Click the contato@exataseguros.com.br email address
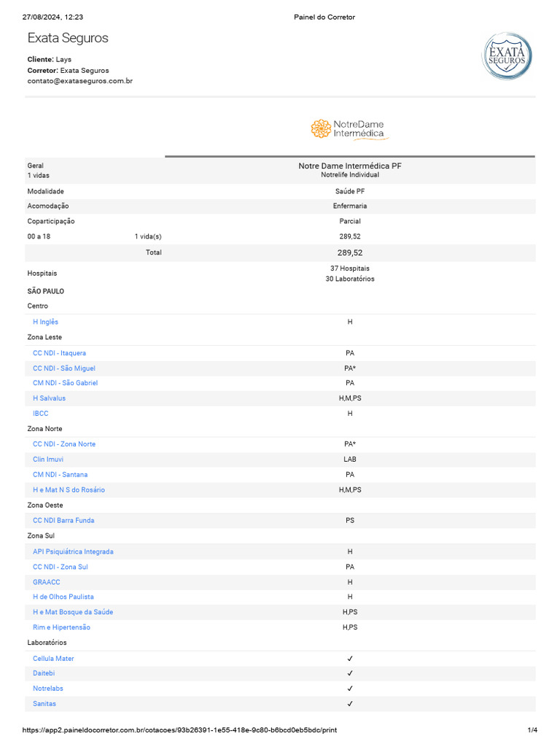 coord(80,81)
